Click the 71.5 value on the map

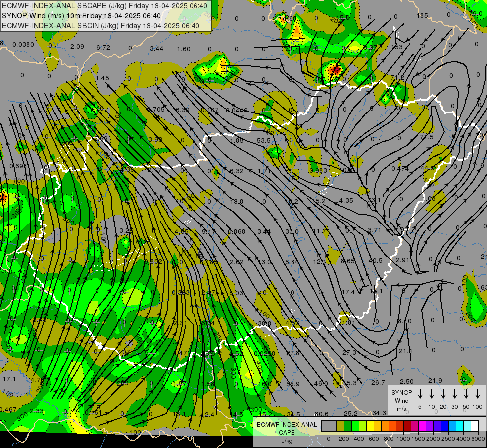427,137
